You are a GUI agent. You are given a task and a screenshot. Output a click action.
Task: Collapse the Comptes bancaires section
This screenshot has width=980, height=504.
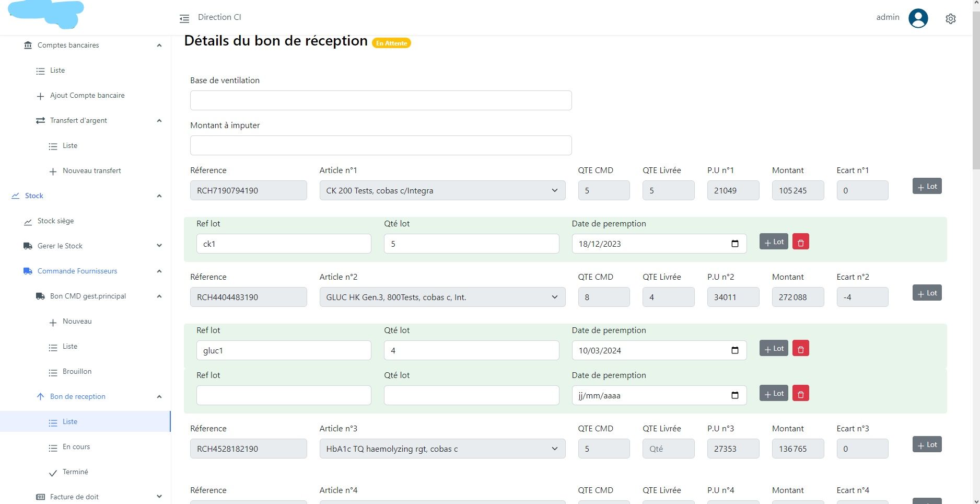point(159,45)
